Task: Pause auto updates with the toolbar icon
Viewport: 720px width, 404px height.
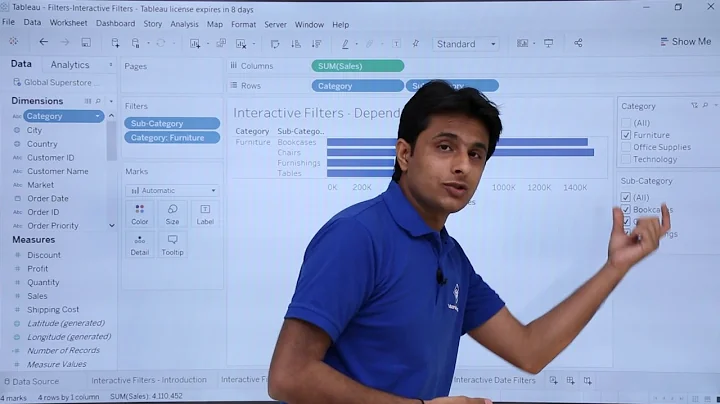Action: pos(136,43)
